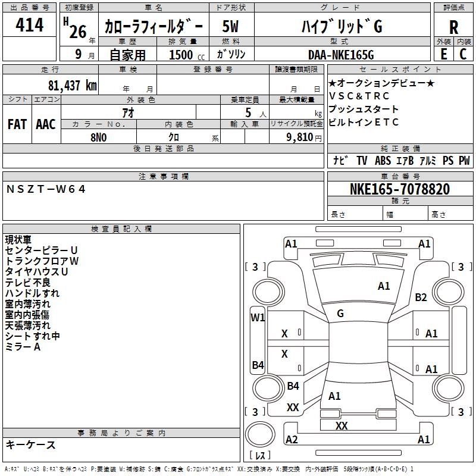Click the front-left wheel circle on diagram
This screenshot has height=476, width=476.
coord(268,292)
